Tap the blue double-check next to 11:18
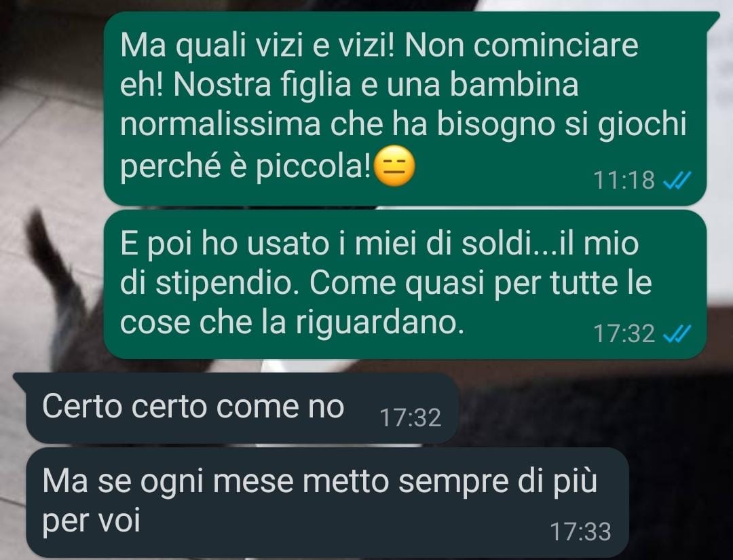This screenshot has width=733, height=560. (x=677, y=180)
